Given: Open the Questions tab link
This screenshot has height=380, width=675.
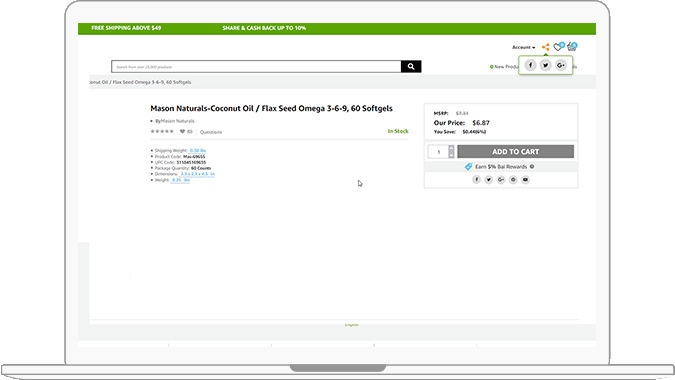Looking at the screenshot, I should pyautogui.click(x=211, y=132).
